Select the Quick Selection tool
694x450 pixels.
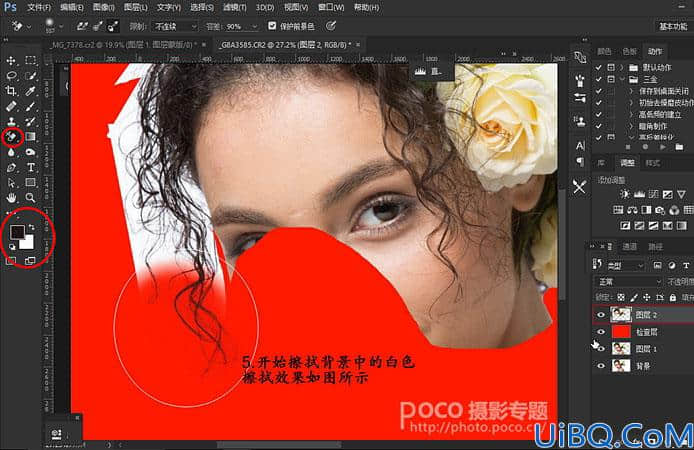pos(31,76)
